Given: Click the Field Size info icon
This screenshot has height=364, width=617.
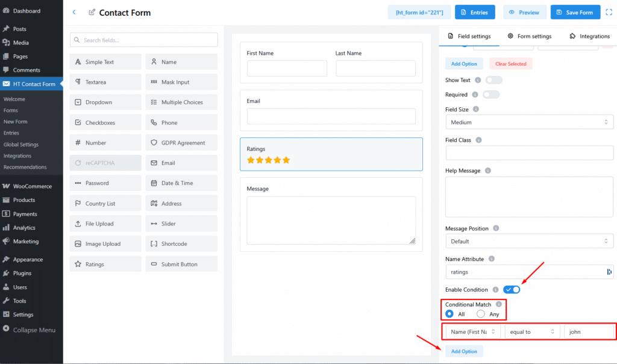Looking at the screenshot, I should tap(476, 109).
